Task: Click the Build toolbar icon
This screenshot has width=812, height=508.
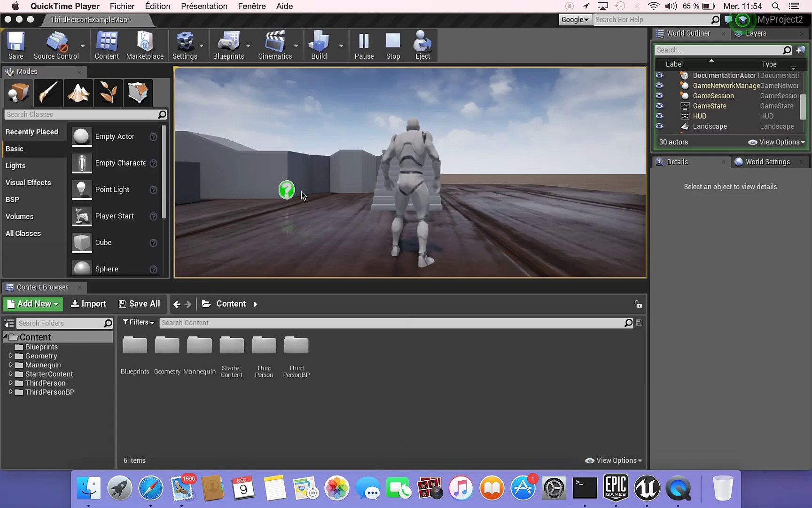Action: coord(319,45)
